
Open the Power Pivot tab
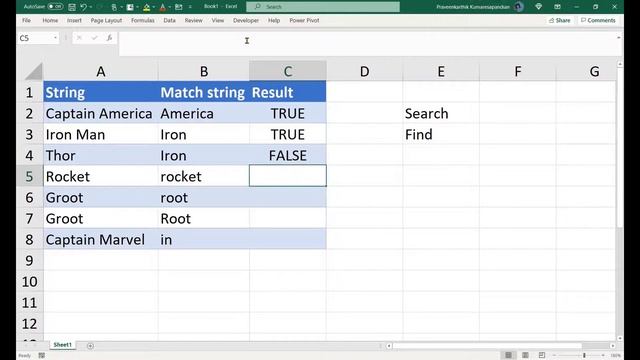304,20
